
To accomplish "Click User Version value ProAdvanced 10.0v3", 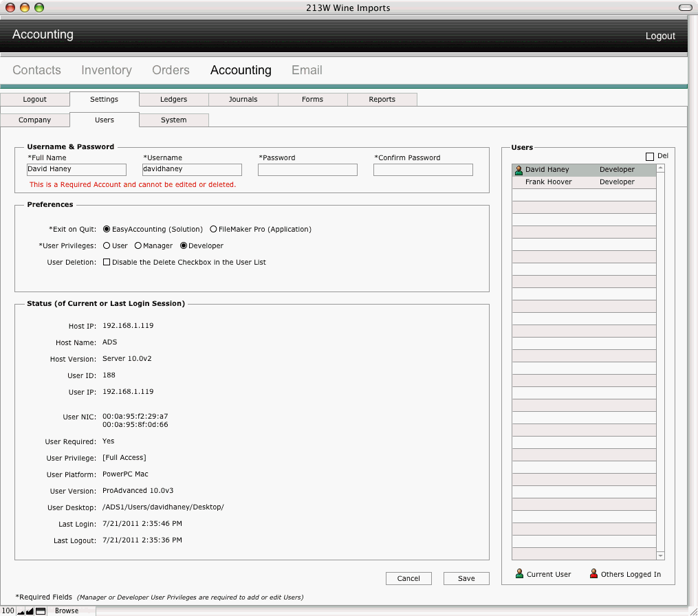I will [x=138, y=490].
